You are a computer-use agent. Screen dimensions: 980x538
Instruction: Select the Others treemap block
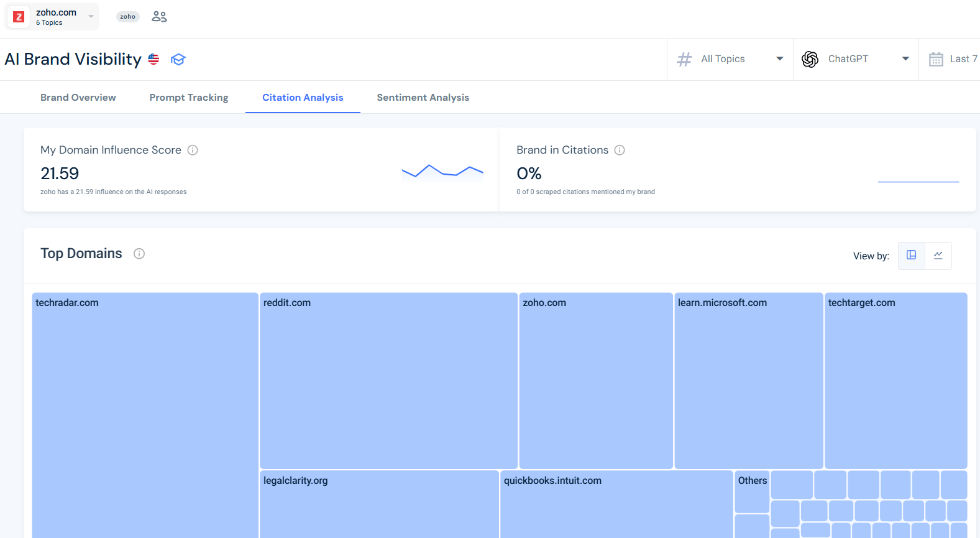[x=752, y=492]
